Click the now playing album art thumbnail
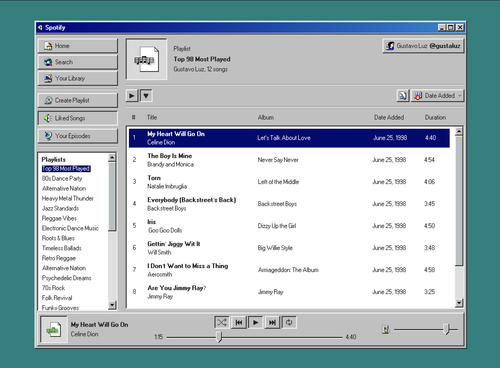500x368 pixels. 53,330
